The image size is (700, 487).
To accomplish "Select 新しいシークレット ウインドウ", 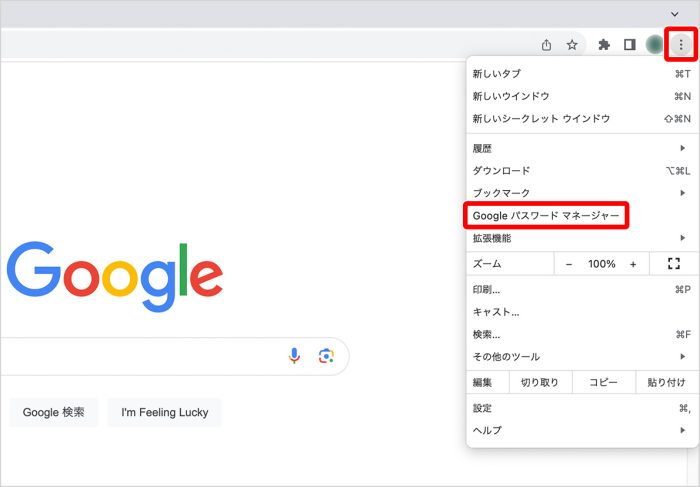I will coord(541,118).
